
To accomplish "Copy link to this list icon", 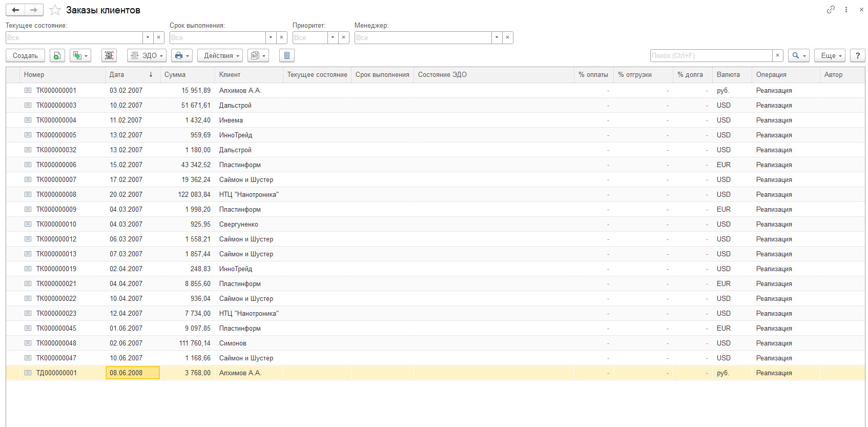I will [831, 10].
